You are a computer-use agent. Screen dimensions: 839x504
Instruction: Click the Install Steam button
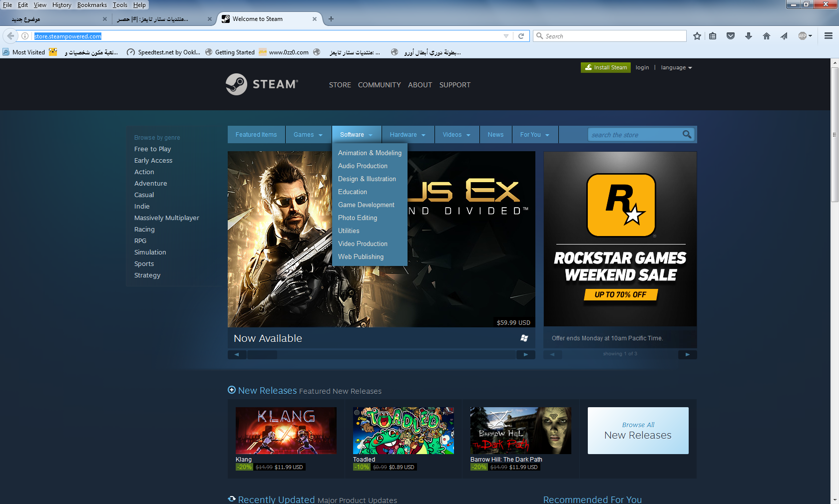point(606,67)
